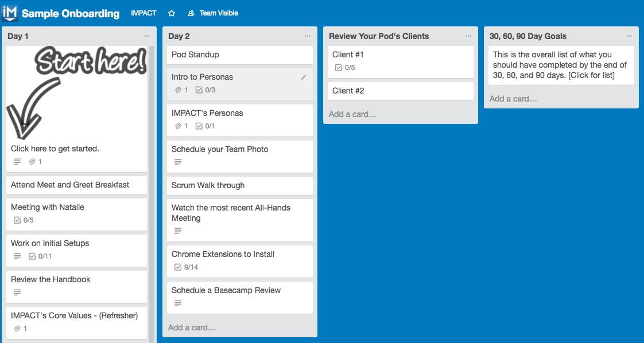
Task: Click the IMPACT logo icon in header
Action: pos(10,13)
